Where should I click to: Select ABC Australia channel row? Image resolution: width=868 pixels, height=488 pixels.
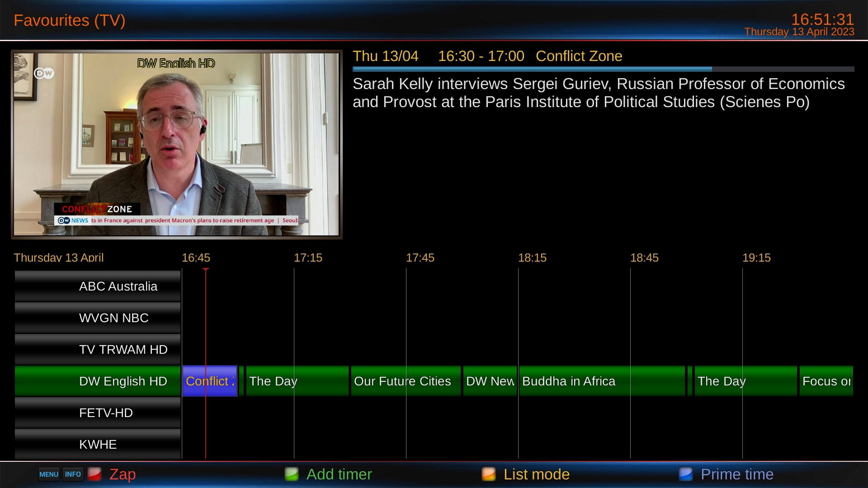[x=98, y=286]
